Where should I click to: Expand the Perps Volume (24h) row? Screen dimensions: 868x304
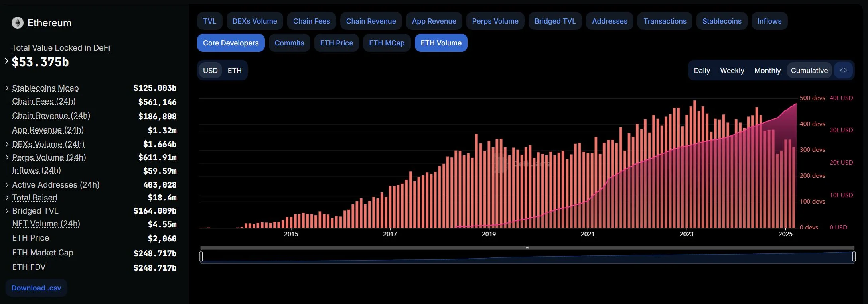point(7,157)
